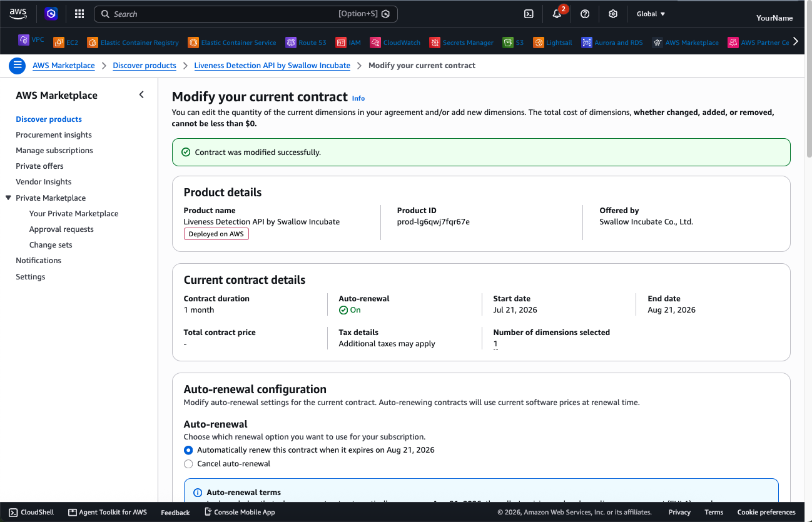The image size is (812, 522).
Task: Open the Elastic Container Service shortcut icon
Action: pos(193,43)
